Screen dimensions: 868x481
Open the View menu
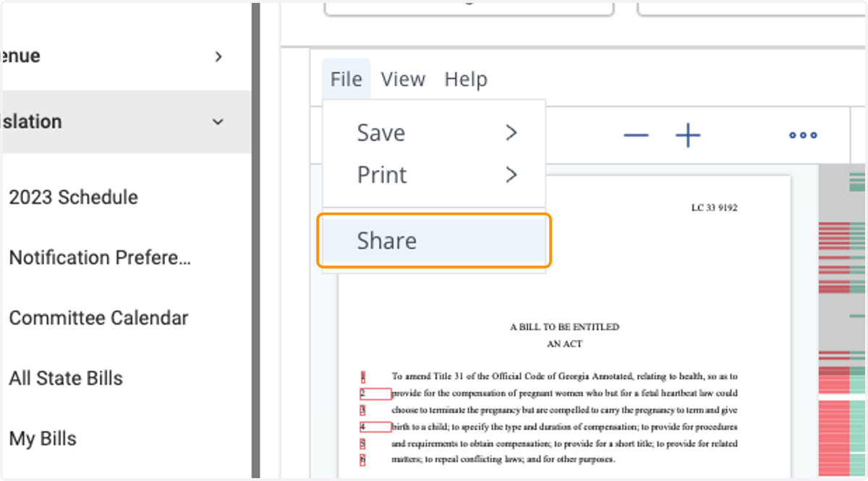(403, 79)
